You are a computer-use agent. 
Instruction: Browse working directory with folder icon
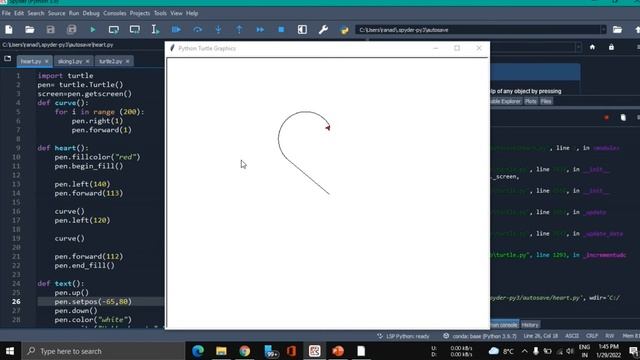tap(617, 30)
